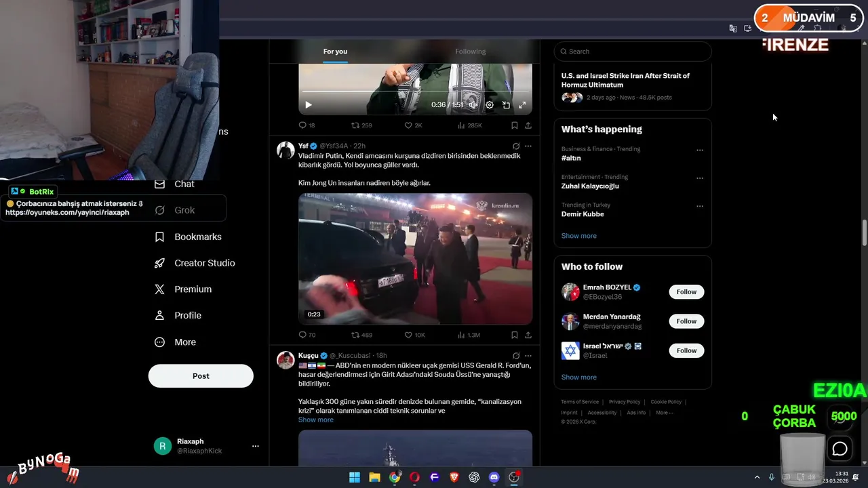Open More menu in the sidebar
Image resolution: width=868 pixels, height=488 pixels.
tap(176, 342)
